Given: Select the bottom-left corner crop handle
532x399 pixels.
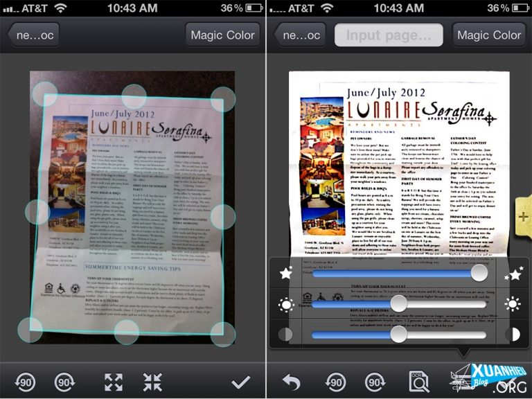Looking at the screenshot, I should 30,330.
